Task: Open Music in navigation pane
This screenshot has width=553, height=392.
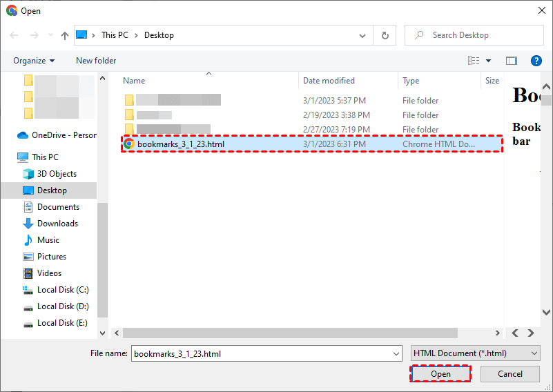Action: click(41, 240)
